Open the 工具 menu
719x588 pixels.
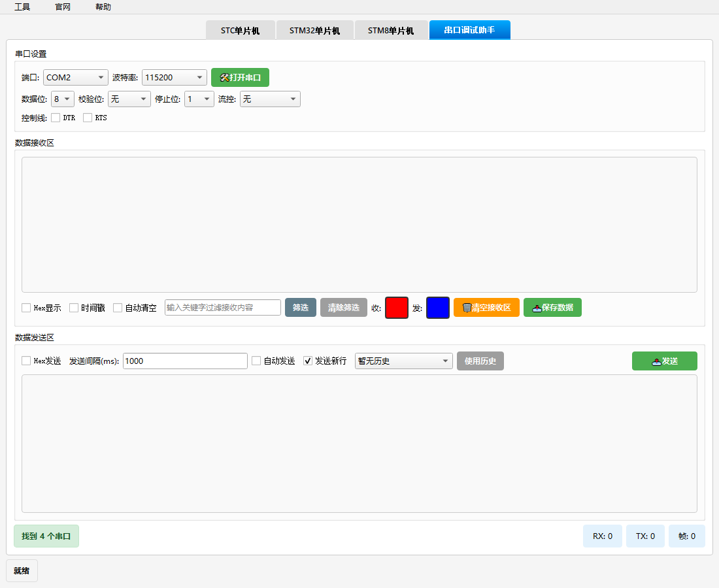point(22,7)
